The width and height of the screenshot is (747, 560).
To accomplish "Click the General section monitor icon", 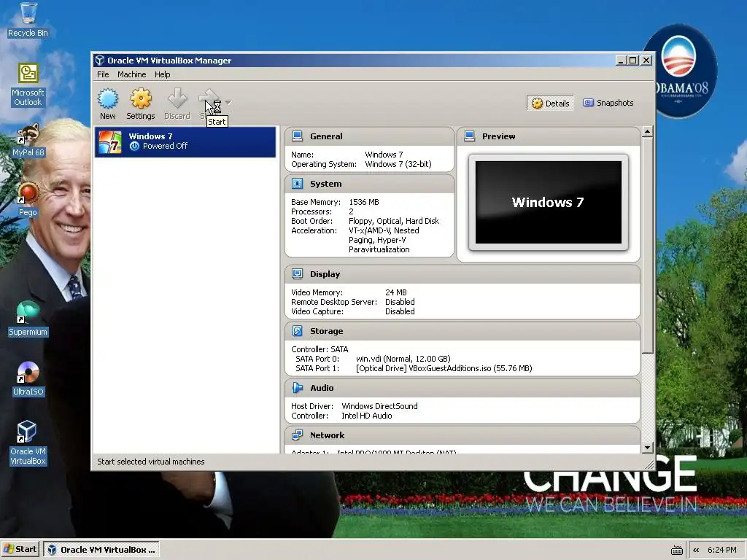I will pyautogui.click(x=298, y=136).
